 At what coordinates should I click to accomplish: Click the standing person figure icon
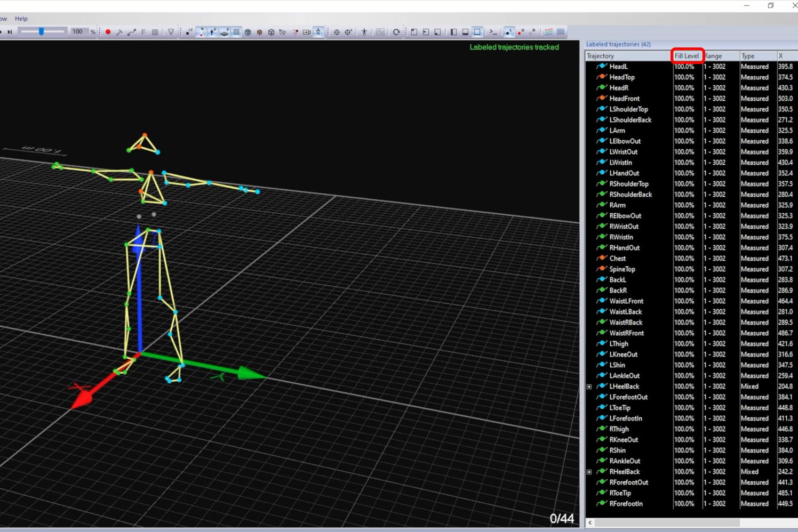(364, 32)
